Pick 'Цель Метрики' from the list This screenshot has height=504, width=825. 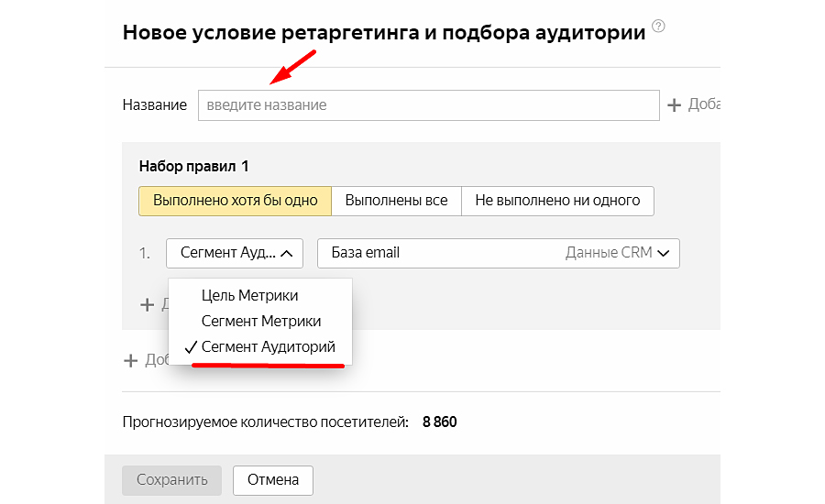[x=249, y=295]
